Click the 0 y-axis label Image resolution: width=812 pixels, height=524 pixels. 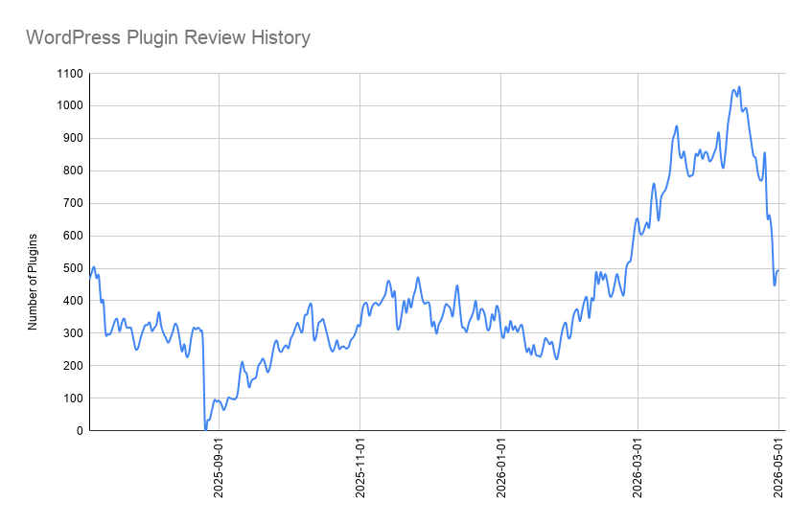[80, 431]
